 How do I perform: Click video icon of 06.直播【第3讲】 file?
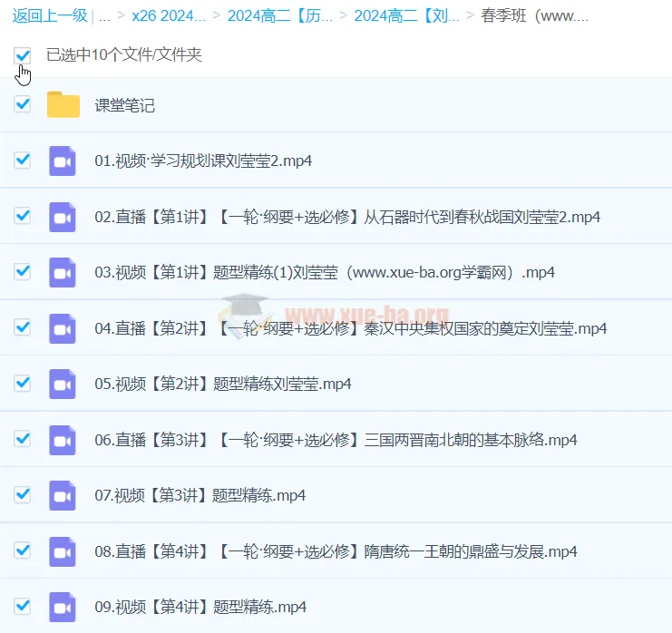coord(63,440)
